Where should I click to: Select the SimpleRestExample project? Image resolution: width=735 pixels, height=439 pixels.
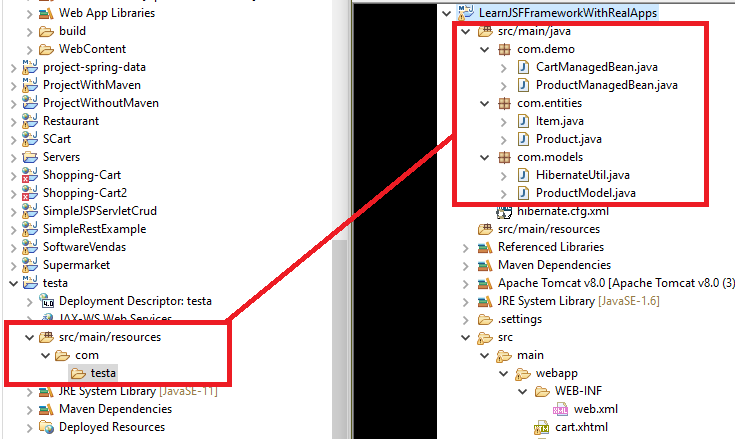tap(94, 229)
